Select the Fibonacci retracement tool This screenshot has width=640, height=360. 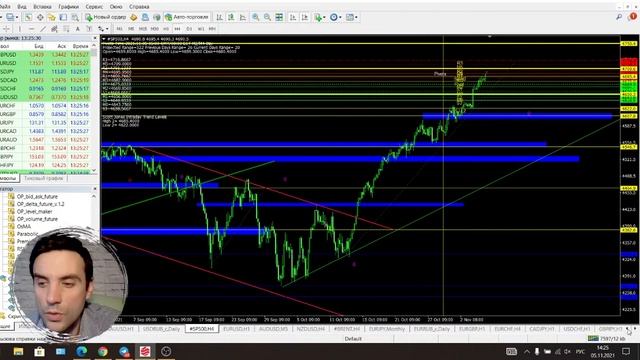[66, 29]
